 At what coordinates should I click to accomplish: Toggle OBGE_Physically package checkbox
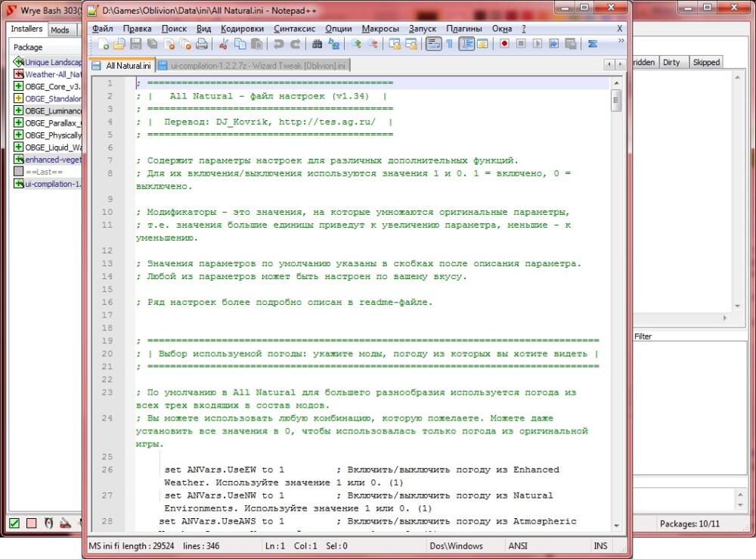point(18,135)
